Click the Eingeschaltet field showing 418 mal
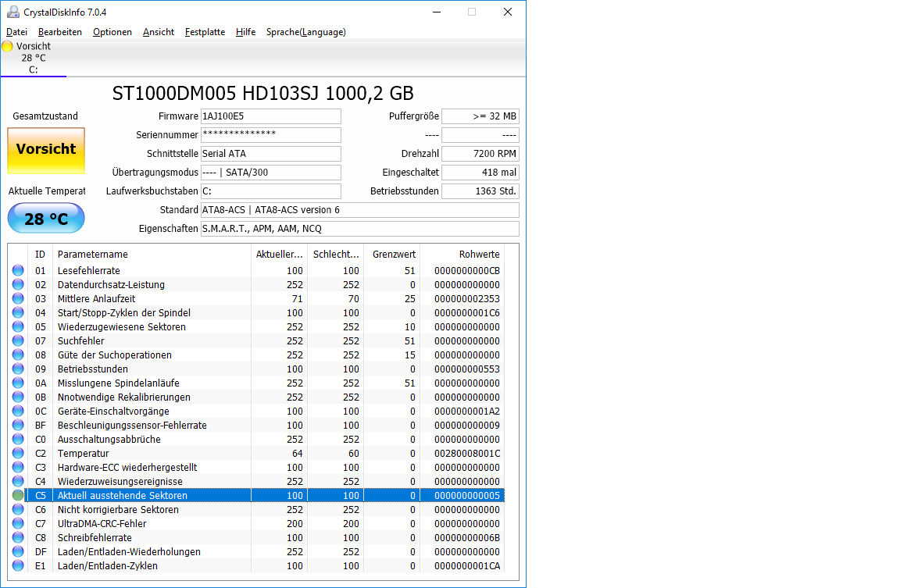This screenshot has height=588, width=900. (x=480, y=173)
